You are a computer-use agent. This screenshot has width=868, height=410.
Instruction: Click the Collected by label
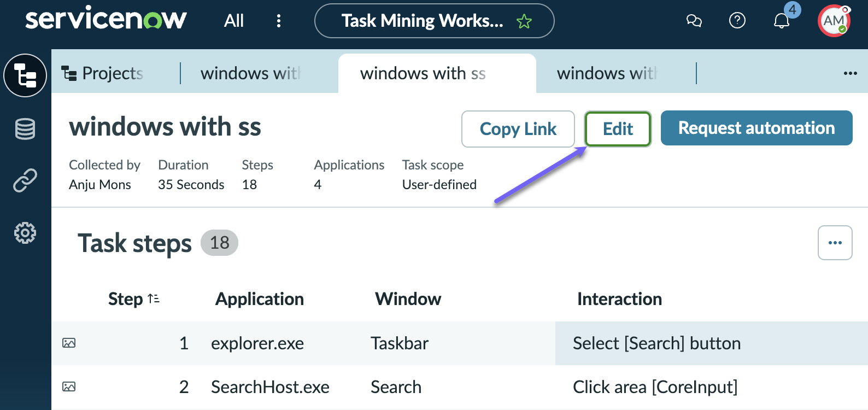tap(104, 165)
